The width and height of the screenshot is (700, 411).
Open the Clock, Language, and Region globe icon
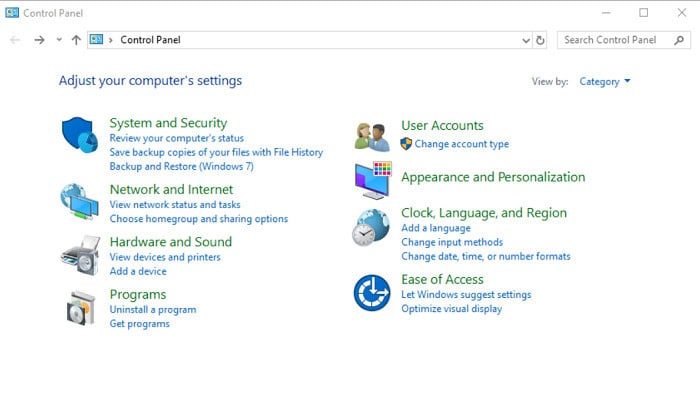[x=371, y=228]
